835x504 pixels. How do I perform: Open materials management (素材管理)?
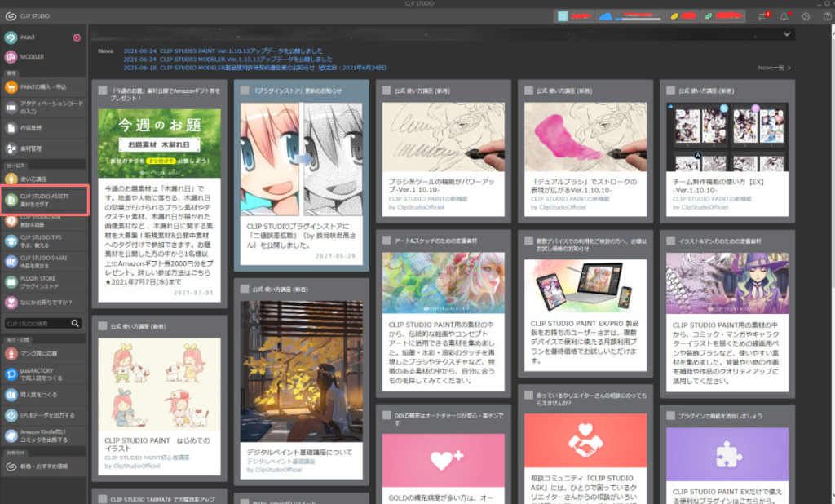point(42,148)
